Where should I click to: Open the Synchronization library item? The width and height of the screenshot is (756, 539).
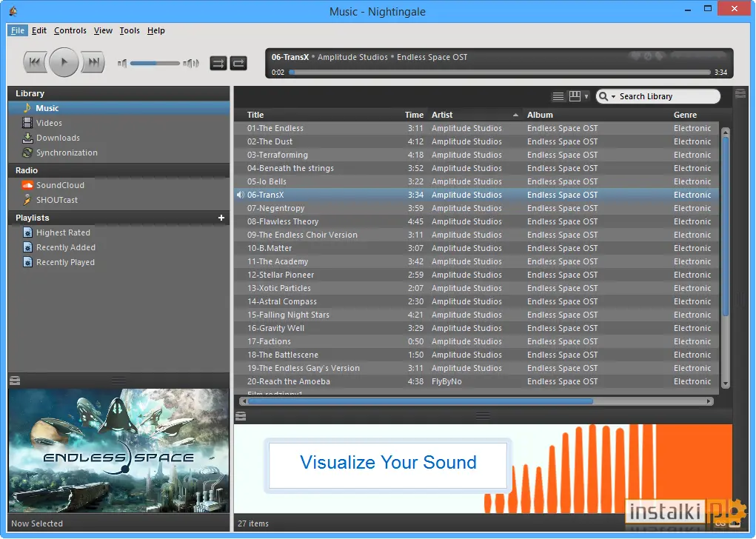(x=67, y=153)
